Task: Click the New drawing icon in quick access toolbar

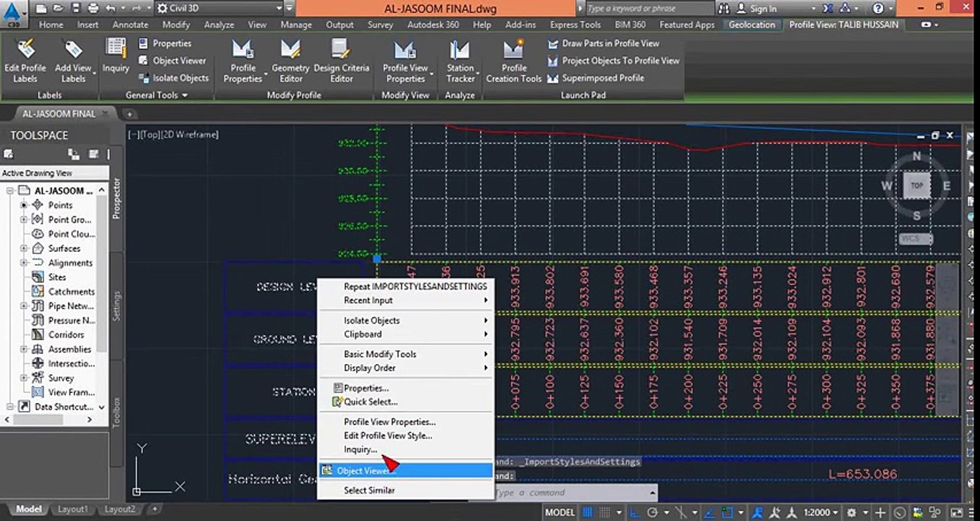Action: pos(41,9)
